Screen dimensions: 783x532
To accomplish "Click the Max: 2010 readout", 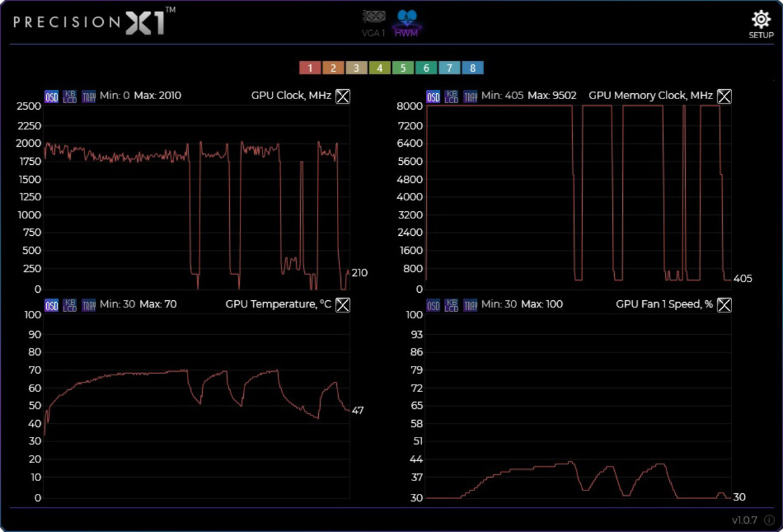I will (x=157, y=95).
